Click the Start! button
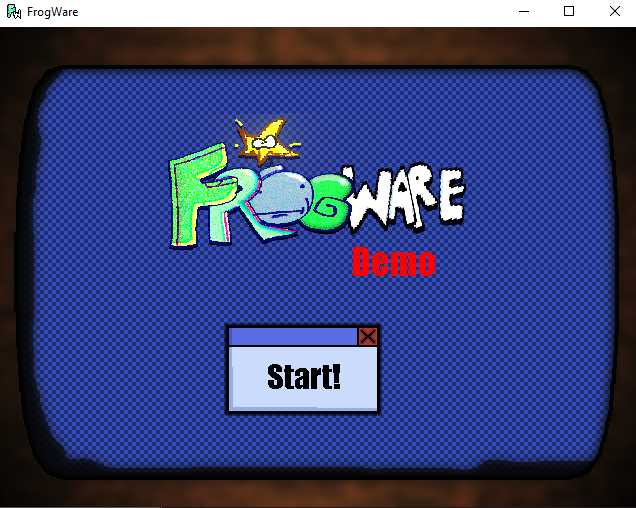This screenshot has width=636, height=508. click(303, 377)
